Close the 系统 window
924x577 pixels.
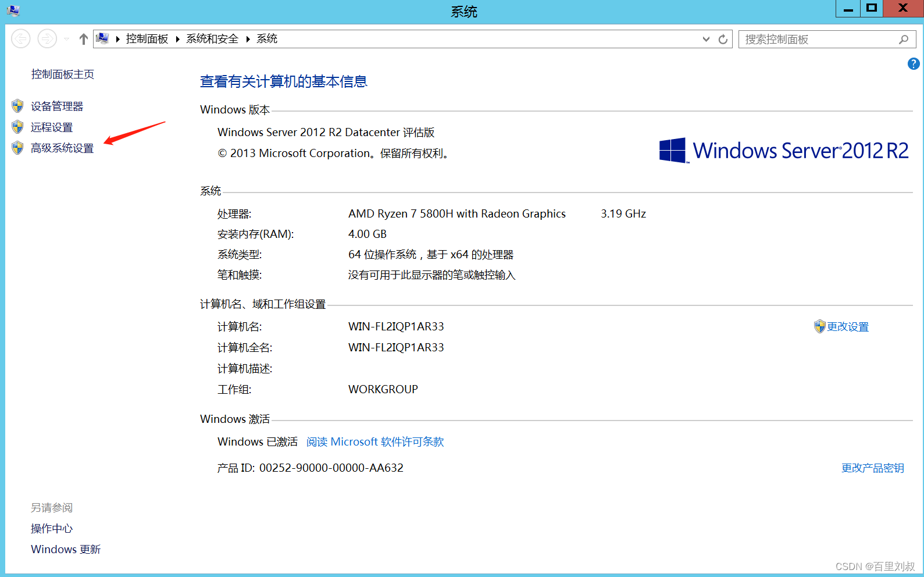click(x=903, y=9)
